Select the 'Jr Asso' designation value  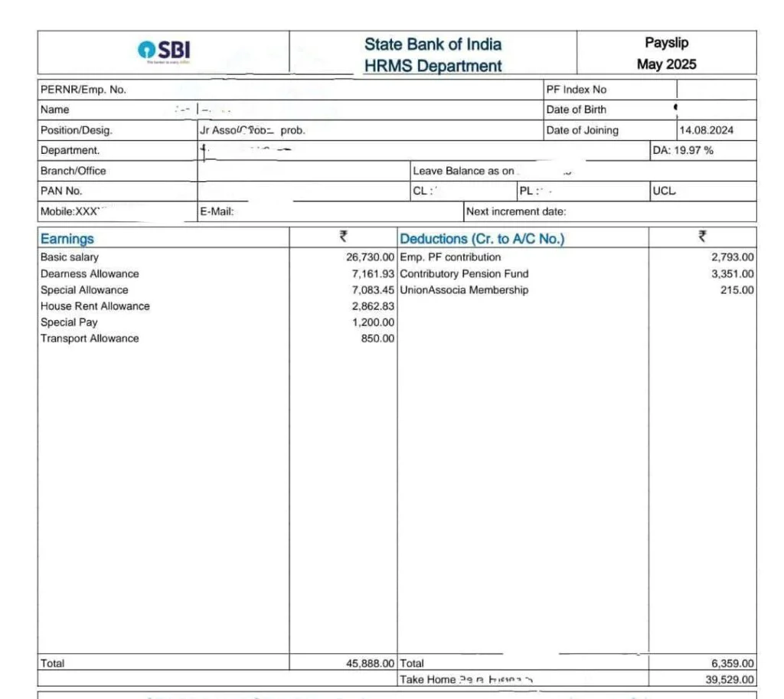click(x=217, y=130)
